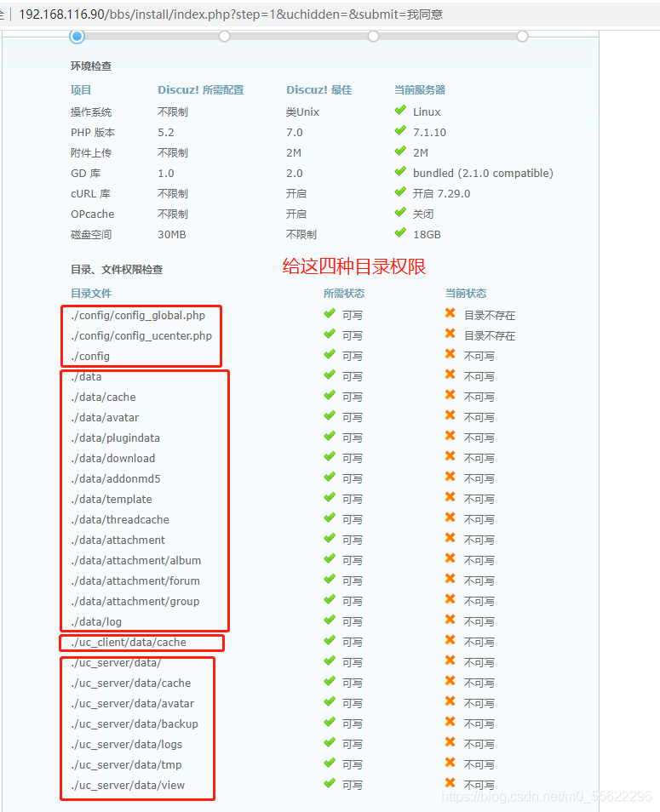This screenshot has height=812, width=660.
Task: Click the 所需状态 column header
Action: [344, 293]
